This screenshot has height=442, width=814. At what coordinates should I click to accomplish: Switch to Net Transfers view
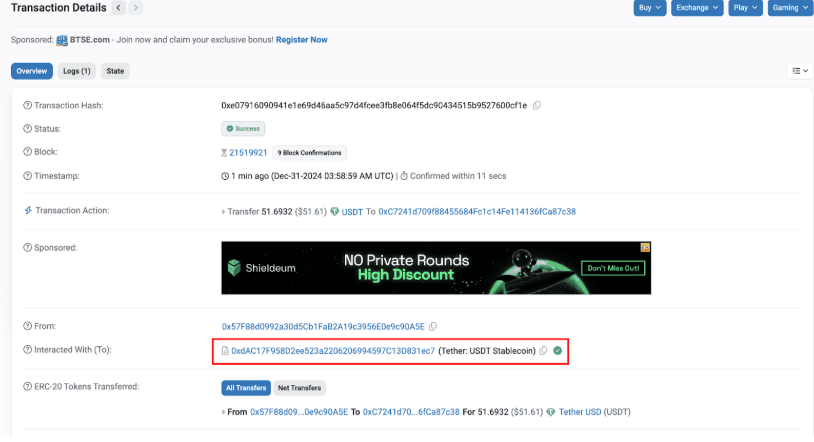point(299,387)
